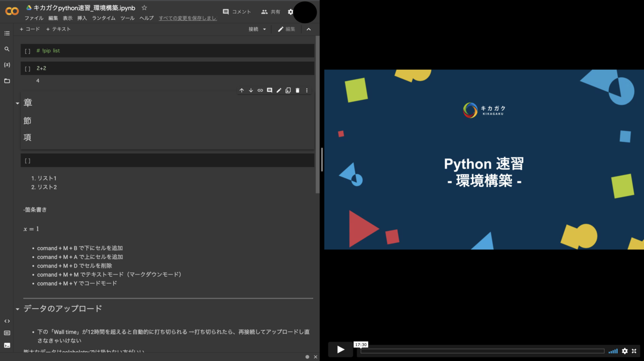This screenshot has height=361, width=644.
Task: Open the files folder icon in sidebar
Action: click(x=7, y=81)
